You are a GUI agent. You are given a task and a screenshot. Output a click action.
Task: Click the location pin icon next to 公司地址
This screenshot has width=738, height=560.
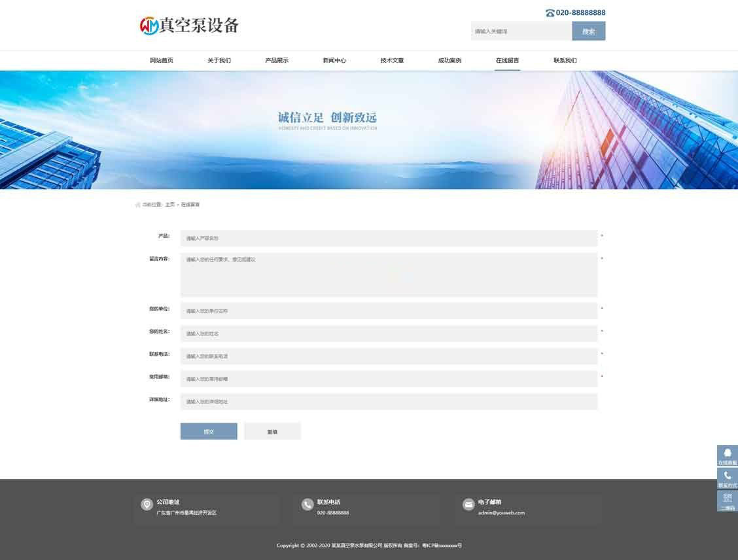coord(145,504)
